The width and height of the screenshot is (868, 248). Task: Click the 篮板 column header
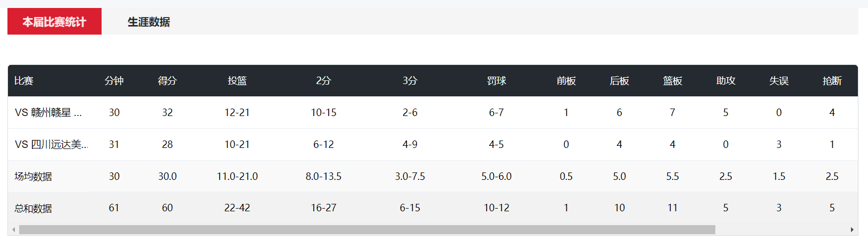(x=673, y=81)
